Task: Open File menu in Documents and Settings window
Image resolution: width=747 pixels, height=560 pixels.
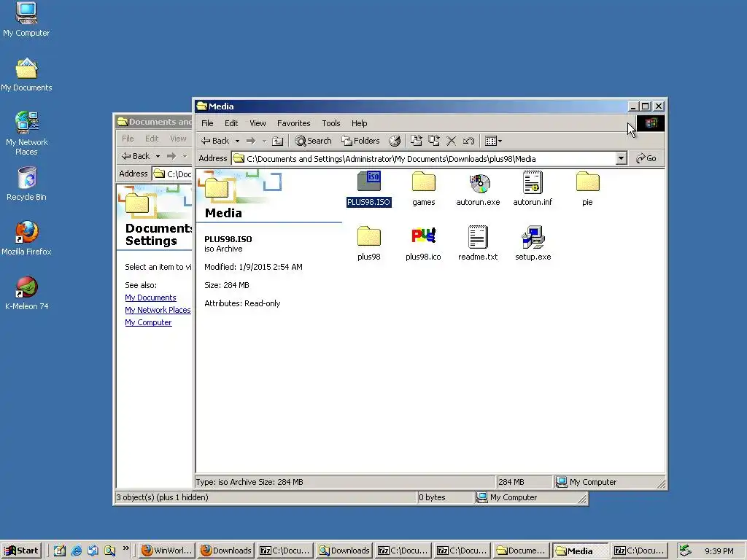Action: [x=128, y=139]
